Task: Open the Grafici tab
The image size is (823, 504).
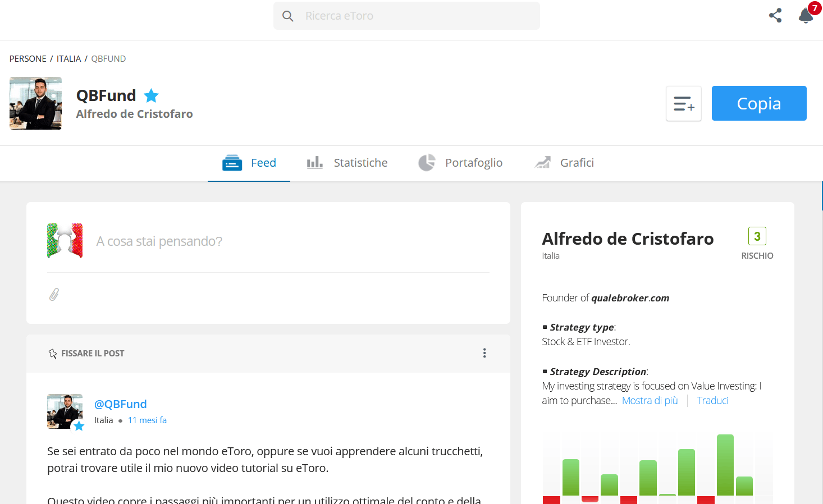Action: pyautogui.click(x=564, y=163)
